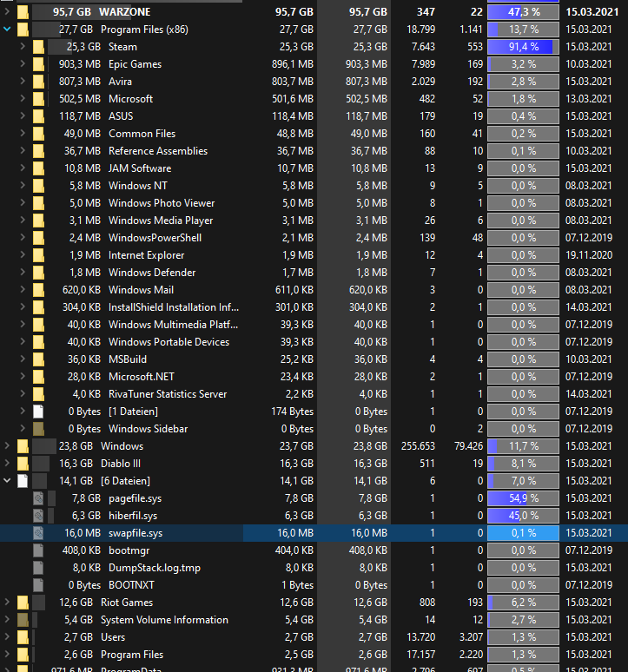Select Windows Multimedia Platf... row

pyautogui.click(x=314, y=325)
